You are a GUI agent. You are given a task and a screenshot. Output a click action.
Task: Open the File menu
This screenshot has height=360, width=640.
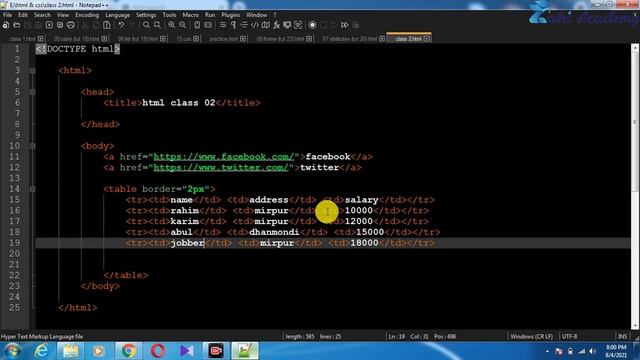click(7, 15)
